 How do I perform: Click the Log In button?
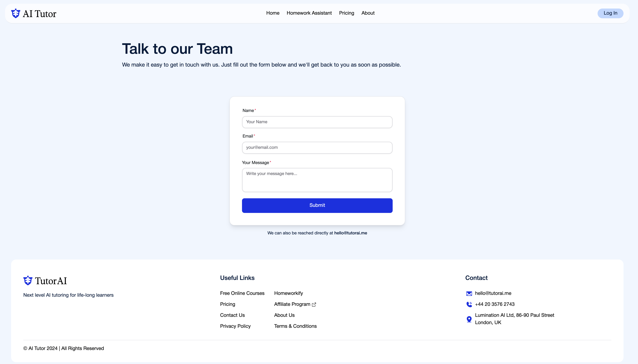click(610, 13)
